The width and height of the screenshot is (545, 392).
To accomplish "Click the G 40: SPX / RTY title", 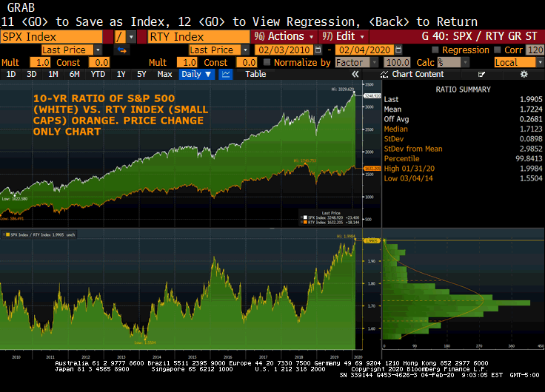I will 479,36.
